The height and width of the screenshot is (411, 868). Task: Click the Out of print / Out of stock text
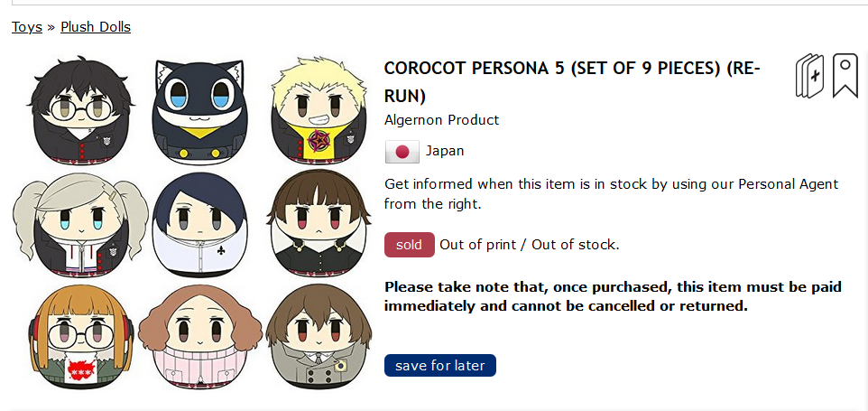[x=530, y=245]
